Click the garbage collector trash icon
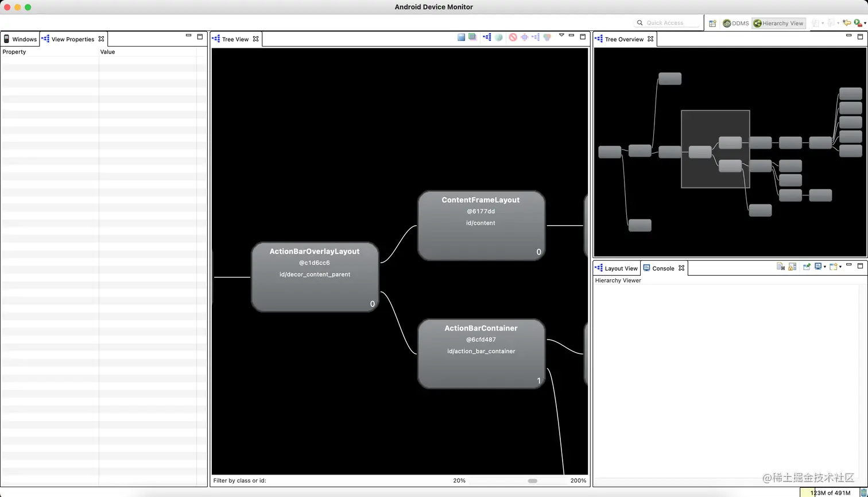868x497 pixels. click(x=863, y=492)
